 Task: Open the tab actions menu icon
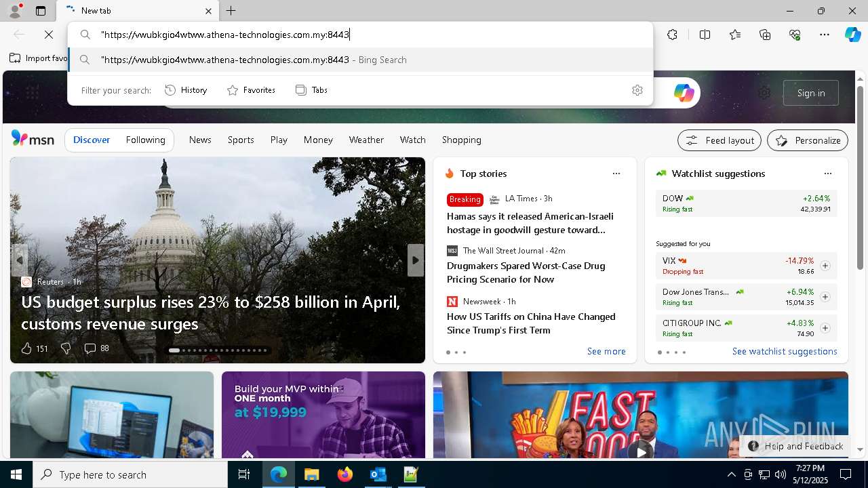click(x=41, y=11)
